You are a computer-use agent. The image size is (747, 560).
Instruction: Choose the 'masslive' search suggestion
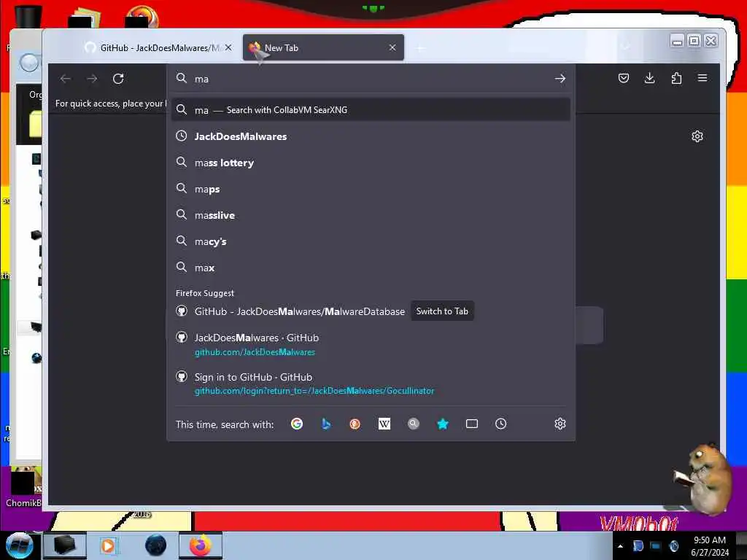click(371, 215)
